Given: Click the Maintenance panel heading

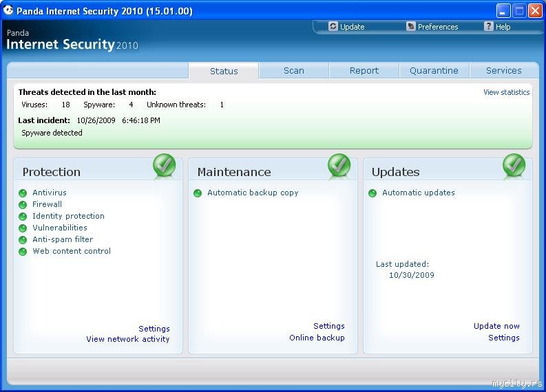Looking at the screenshot, I should pos(234,172).
